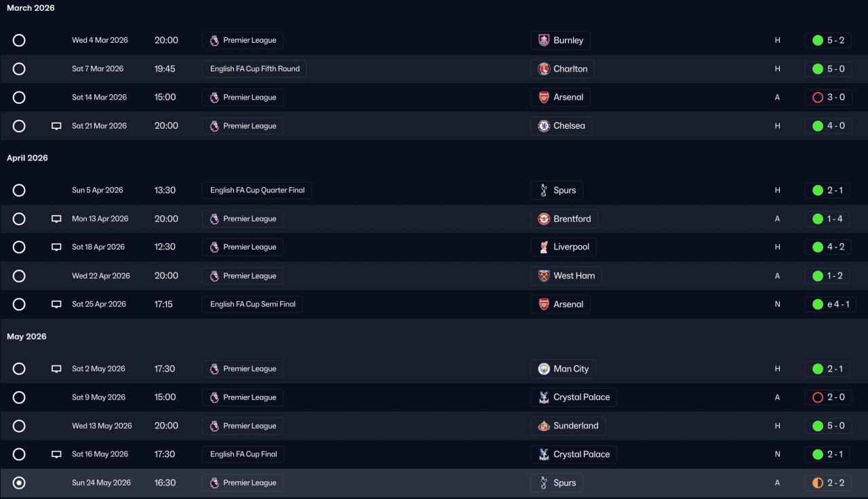Image resolution: width=868 pixels, height=499 pixels.
Task: Click the Brentford club crest icon
Action: [544, 219]
